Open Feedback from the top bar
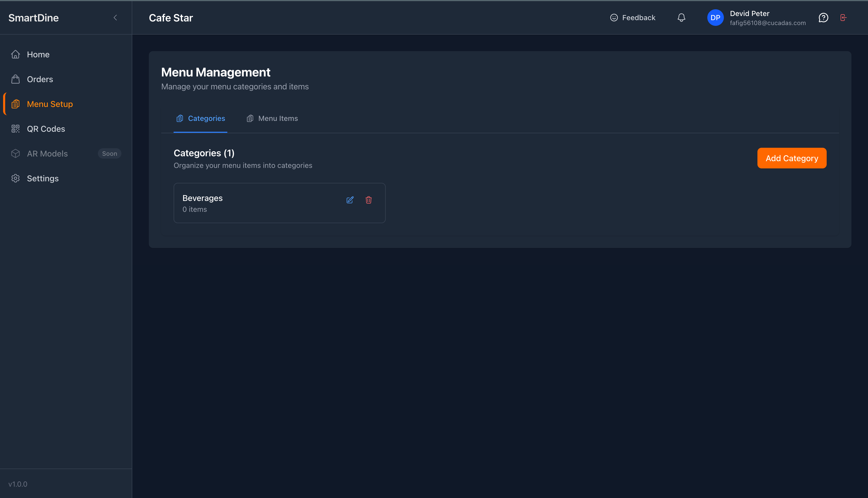Image resolution: width=868 pixels, height=498 pixels. [632, 18]
